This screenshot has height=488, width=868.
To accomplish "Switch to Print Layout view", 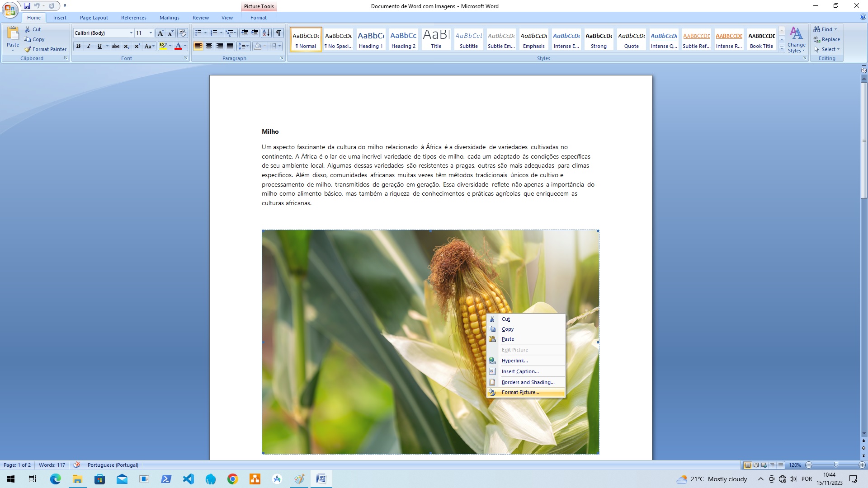I will (x=748, y=465).
